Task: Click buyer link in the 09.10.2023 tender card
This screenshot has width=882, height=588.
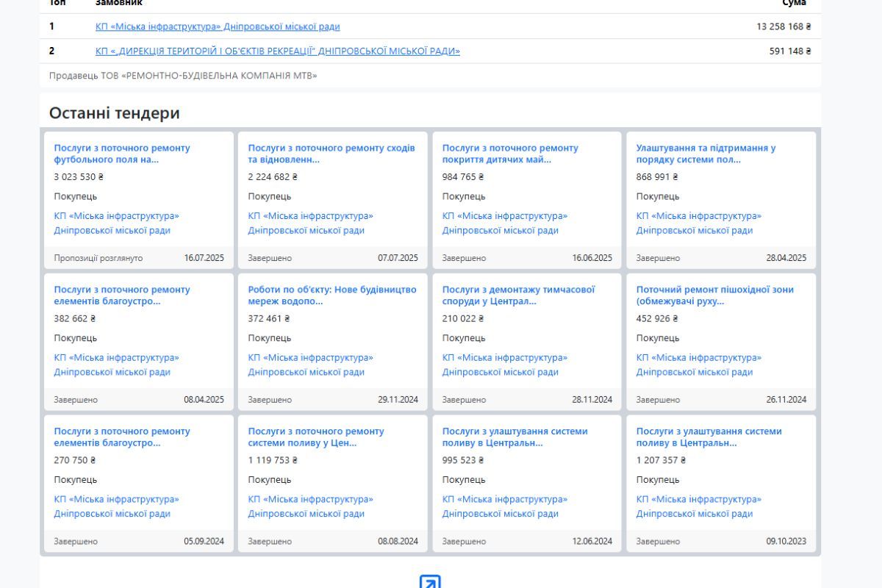Action: click(698, 506)
